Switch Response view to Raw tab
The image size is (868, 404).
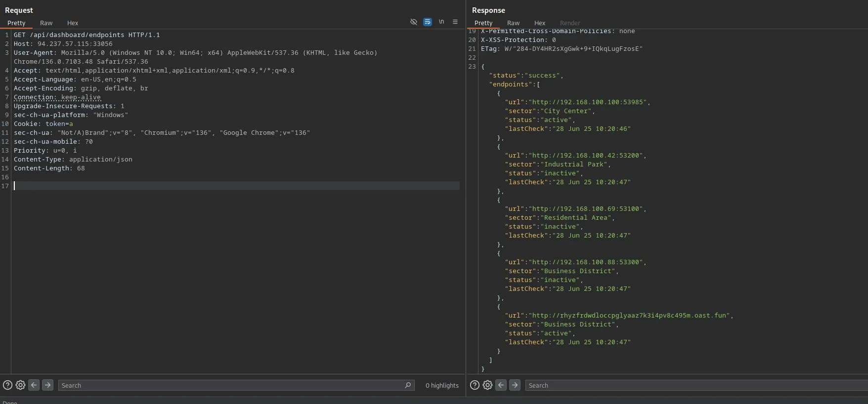click(x=514, y=23)
